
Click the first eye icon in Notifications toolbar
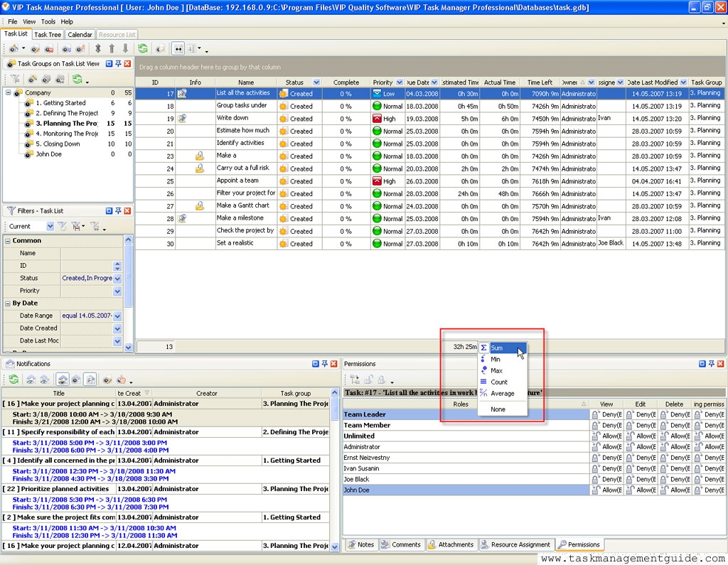point(31,380)
